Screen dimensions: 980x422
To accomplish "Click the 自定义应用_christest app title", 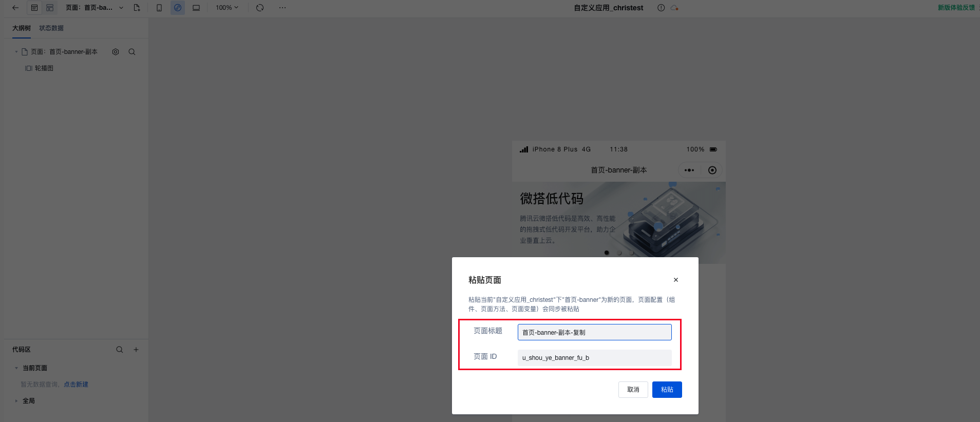I will click(x=609, y=8).
